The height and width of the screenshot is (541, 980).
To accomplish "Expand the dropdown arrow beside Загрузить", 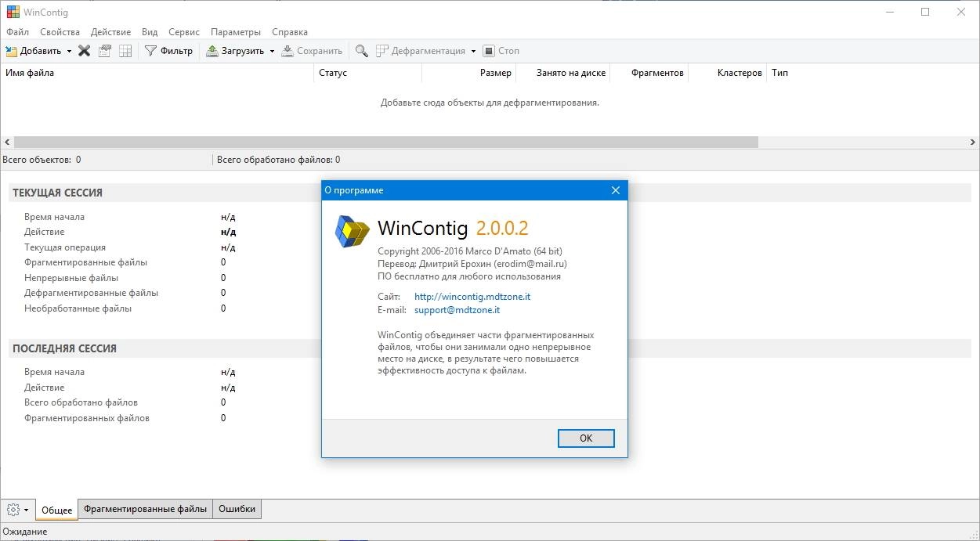I will (x=272, y=51).
